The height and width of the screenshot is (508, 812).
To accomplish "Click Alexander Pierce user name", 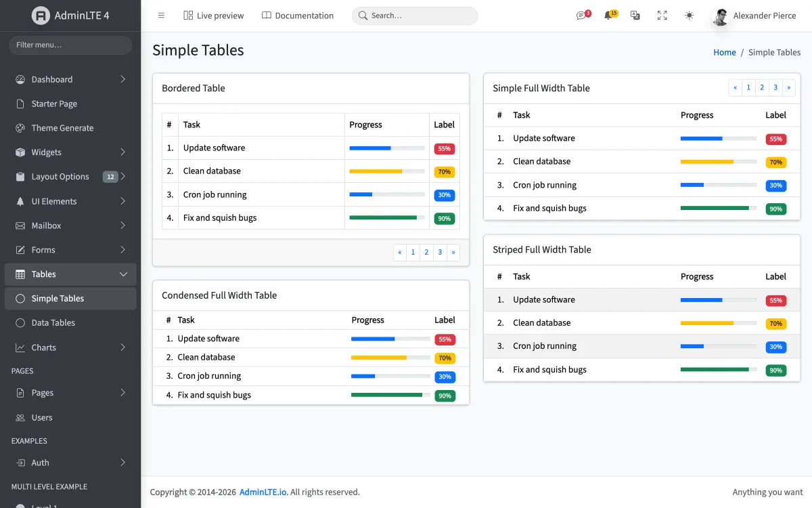I will click(765, 16).
